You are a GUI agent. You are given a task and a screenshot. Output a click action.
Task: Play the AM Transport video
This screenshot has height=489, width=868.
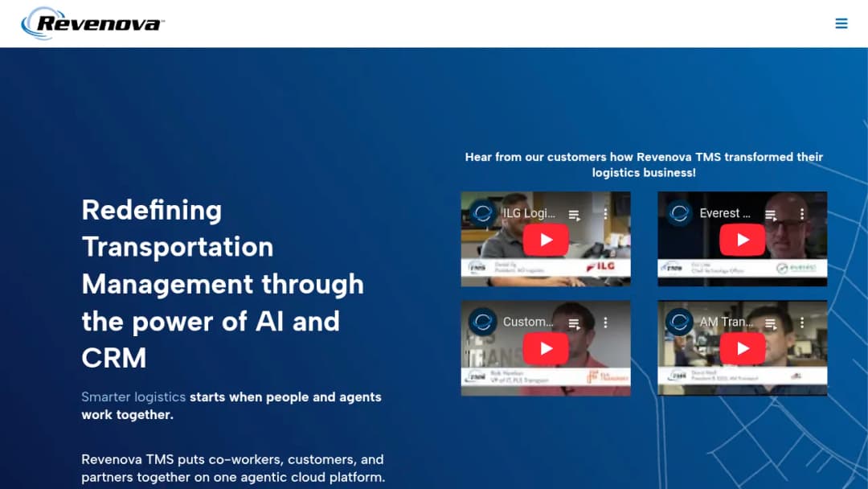743,348
